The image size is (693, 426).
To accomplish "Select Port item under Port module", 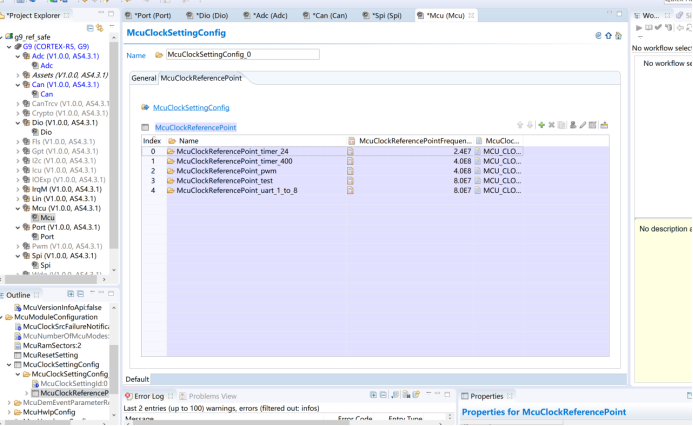I will pyautogui.click(x=42, y=237).
